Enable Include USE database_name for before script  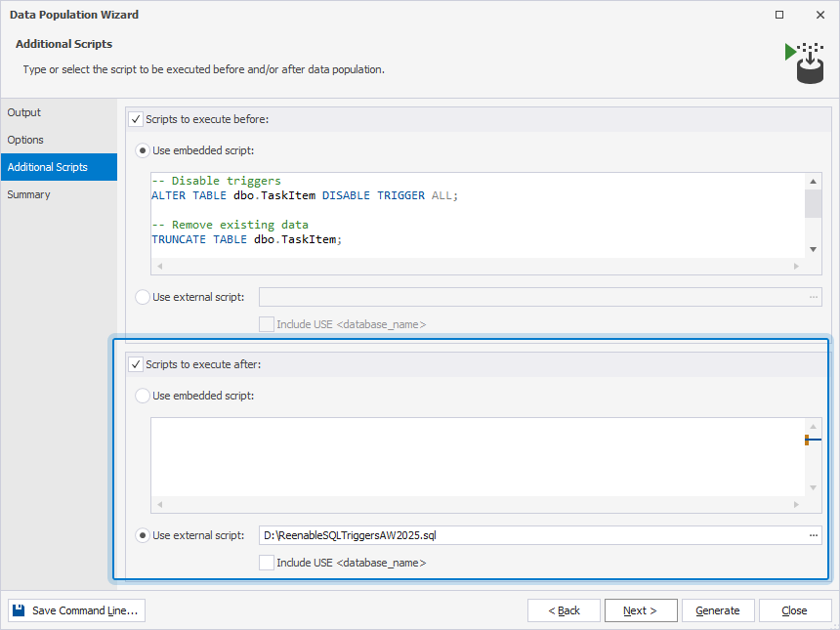[267, 324]
